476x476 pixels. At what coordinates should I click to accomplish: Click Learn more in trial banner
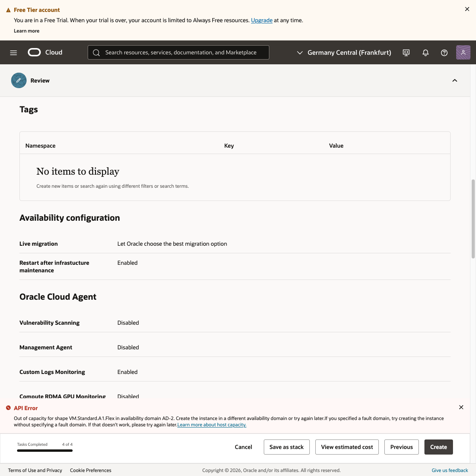coord(27,31)
